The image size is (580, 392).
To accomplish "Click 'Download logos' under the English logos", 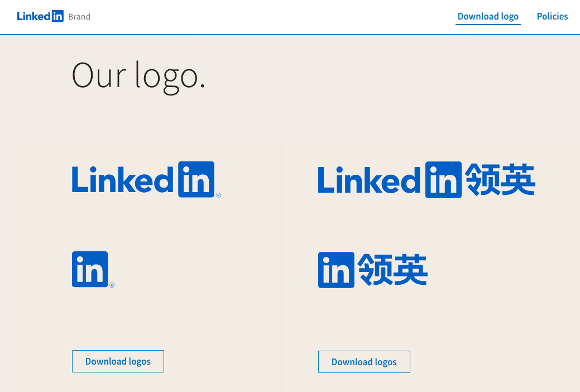I will click(118, 361).
